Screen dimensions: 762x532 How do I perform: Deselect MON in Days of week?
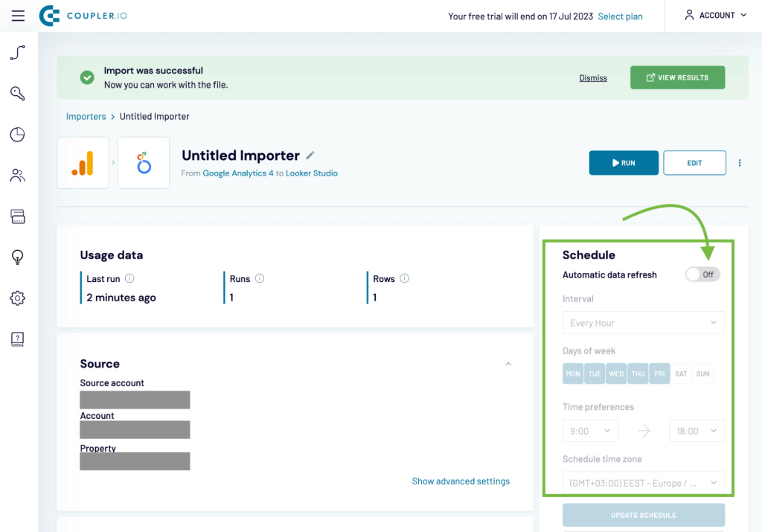[x=572, y=373]
